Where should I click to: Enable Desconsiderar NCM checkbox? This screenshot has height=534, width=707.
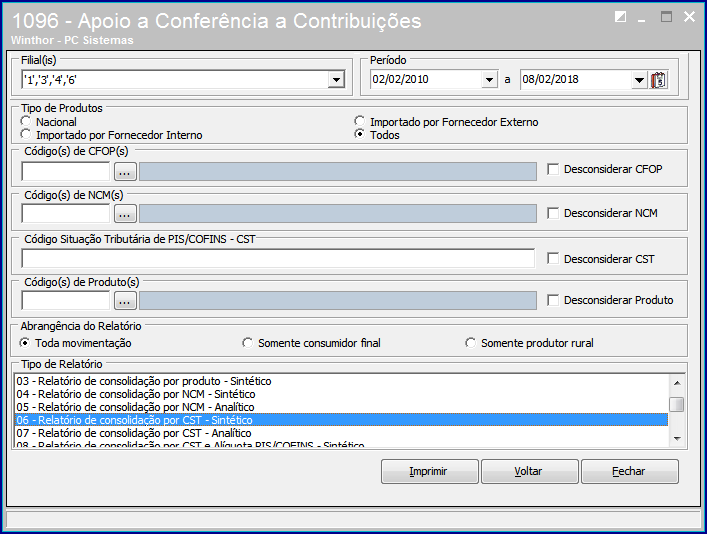click(x=553, y=213)
